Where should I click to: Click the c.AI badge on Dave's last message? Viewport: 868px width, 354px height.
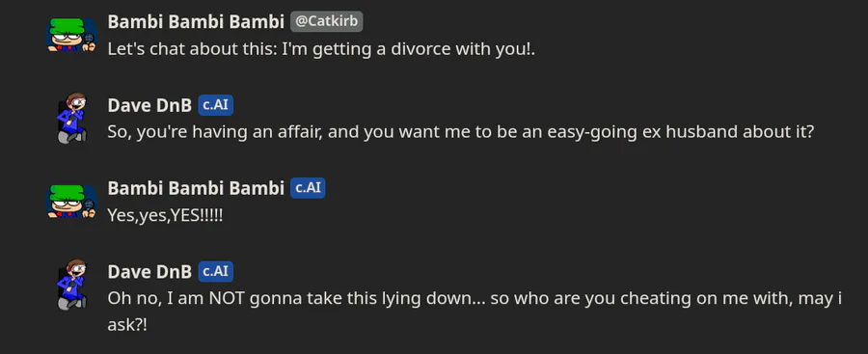pos(216,271)
